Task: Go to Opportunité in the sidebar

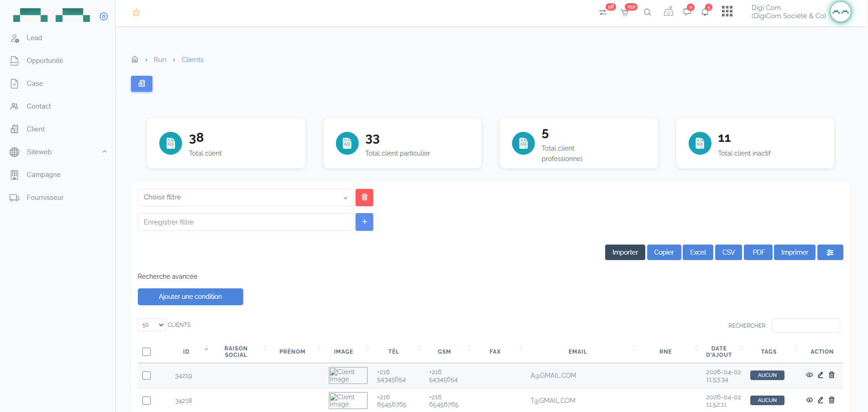Action: point(45,61)
